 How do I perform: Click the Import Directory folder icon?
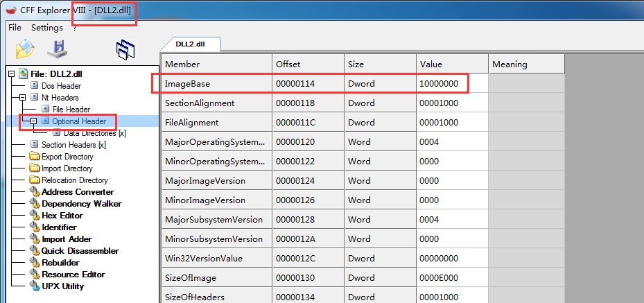tap(35, 168)
